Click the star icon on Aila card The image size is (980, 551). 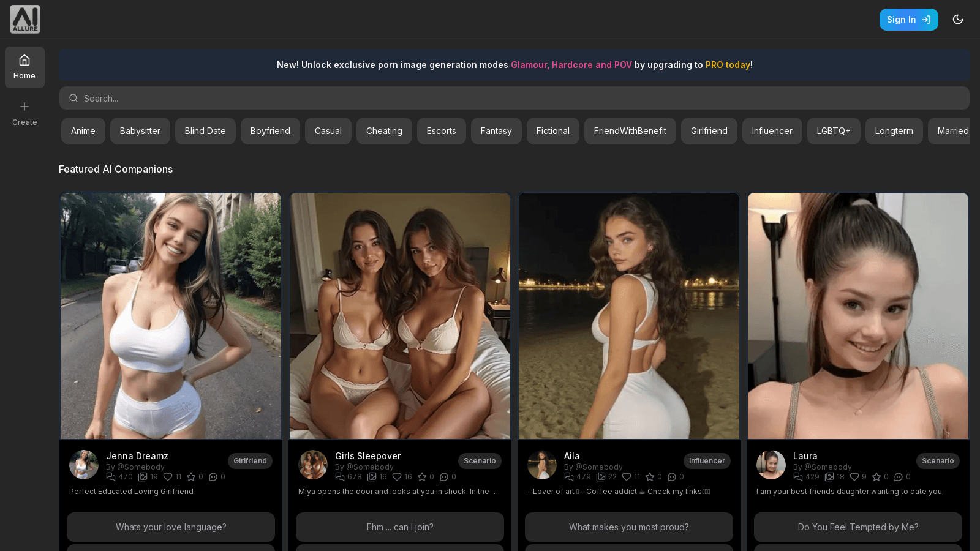tap(650, 477)
